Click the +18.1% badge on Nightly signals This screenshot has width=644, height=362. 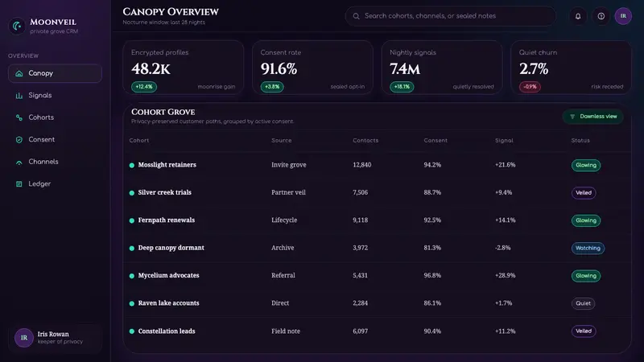click(402, 87)
